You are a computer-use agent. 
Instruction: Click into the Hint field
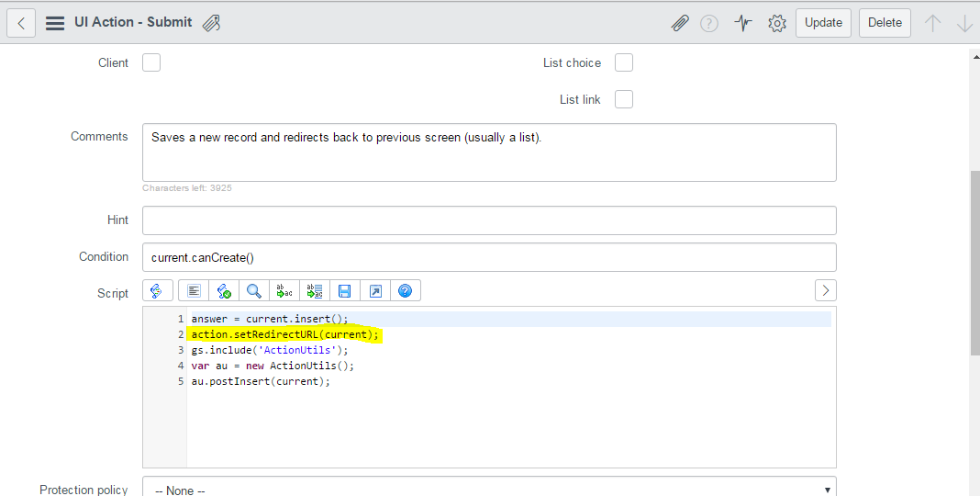pyautogui.click(x=489, y=220)
